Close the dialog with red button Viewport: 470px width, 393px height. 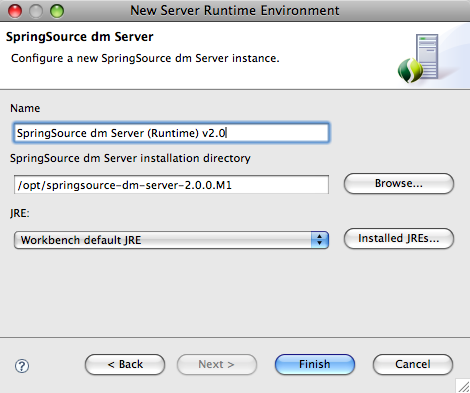(15, 11)
